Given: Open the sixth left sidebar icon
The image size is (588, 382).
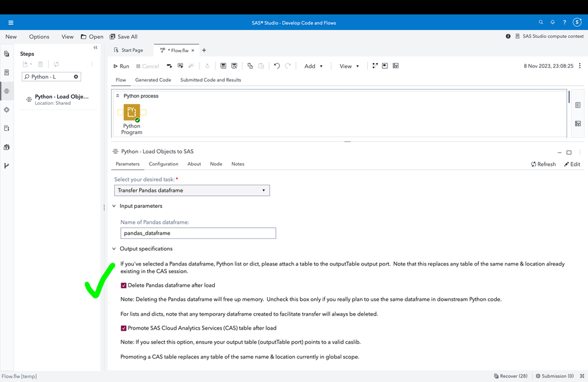Looking at the screenshot, I should click(x=6, y=147).
